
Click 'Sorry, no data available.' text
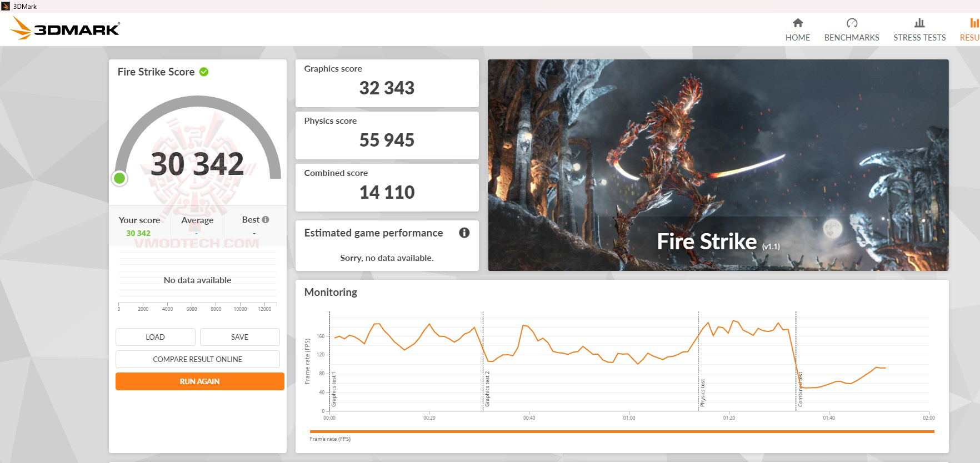click(387, 258)
